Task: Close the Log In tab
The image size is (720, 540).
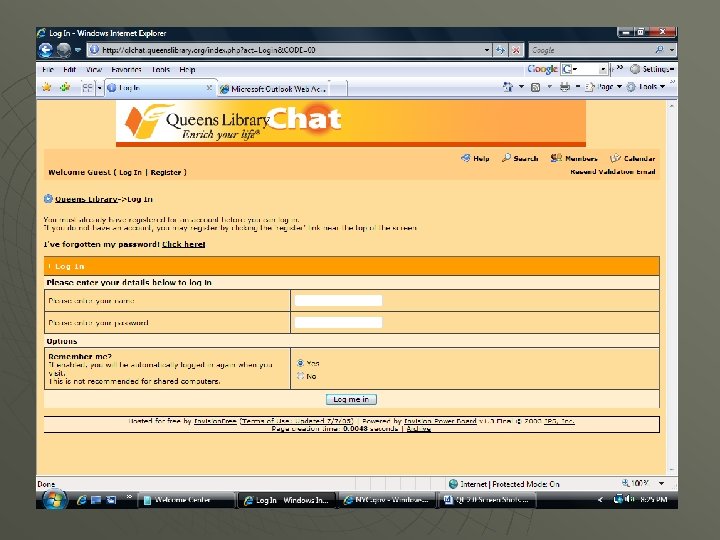Action: (209, 88)
